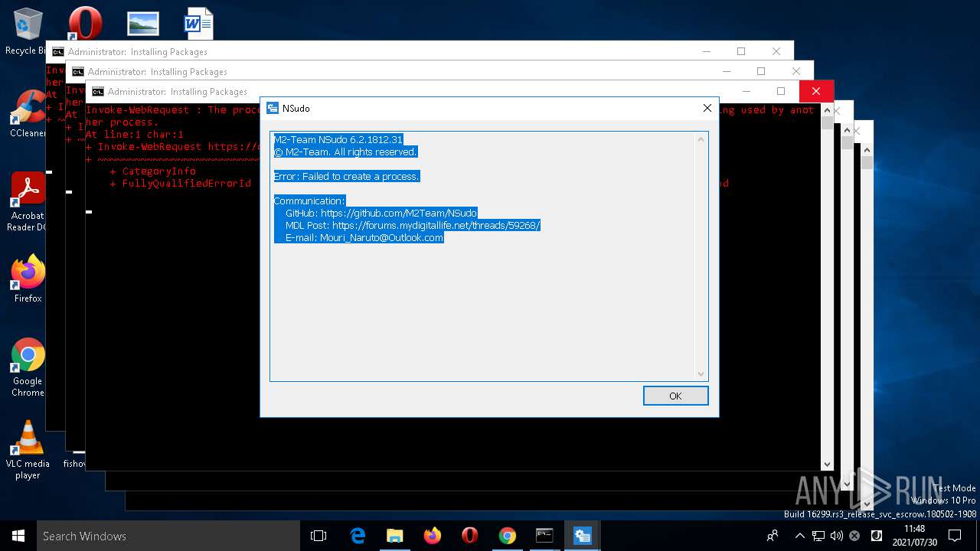The height and width of the screenshot is (551, 980).
Task: Open Acrobat Reader DC desktop shortcut
Action: tap(28, 202)
